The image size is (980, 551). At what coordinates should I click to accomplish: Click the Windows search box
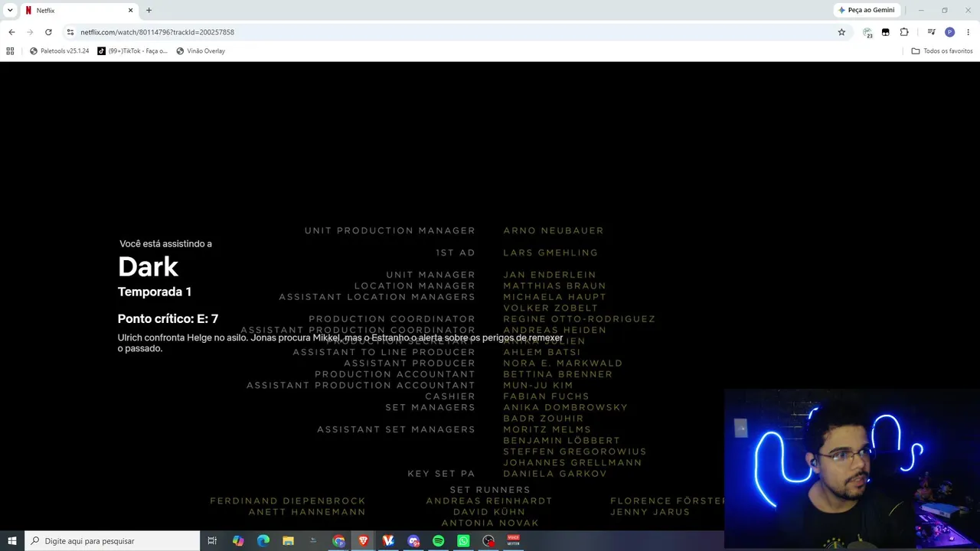113,541
